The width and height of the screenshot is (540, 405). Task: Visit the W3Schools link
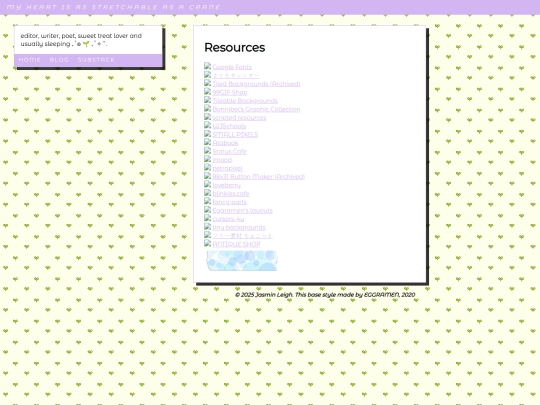pos(229,126)
